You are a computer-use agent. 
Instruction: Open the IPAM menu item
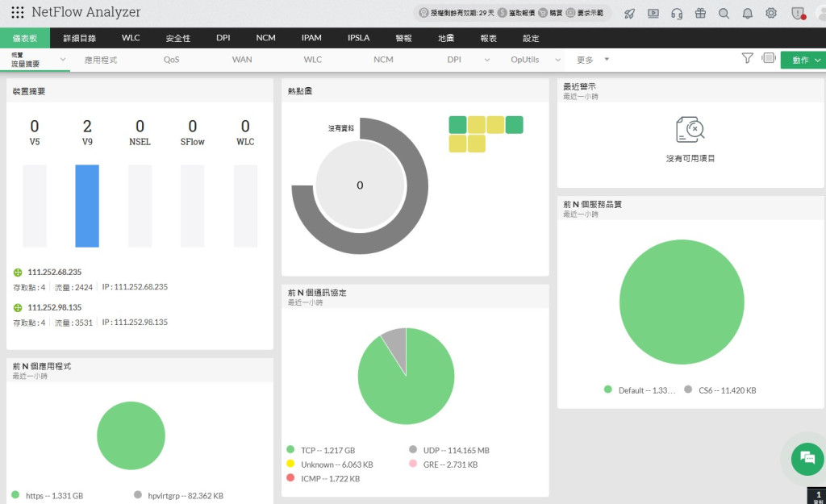(x=311, y=38)
